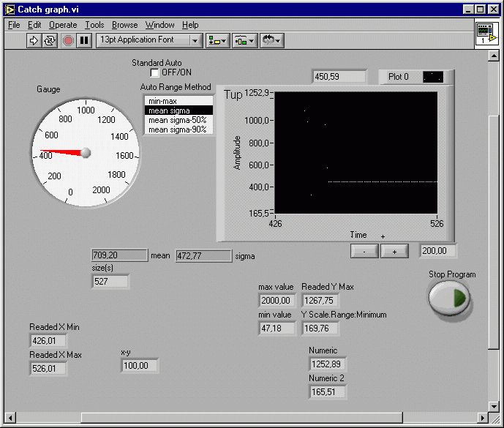The height and width of the screenshot is (428, 504).
Task: Open the Window menu
Action: coord(159,25)
